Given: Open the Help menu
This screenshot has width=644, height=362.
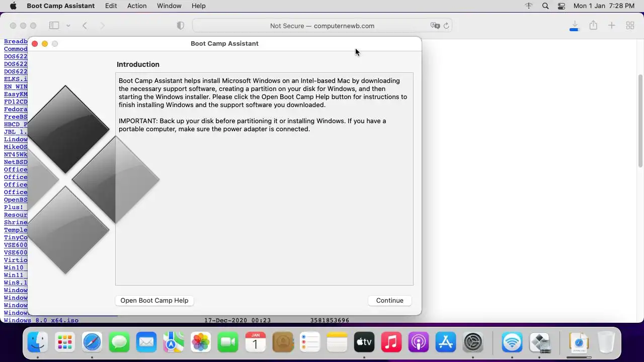Looking at the screenshot, I should (x=199, y=6).
